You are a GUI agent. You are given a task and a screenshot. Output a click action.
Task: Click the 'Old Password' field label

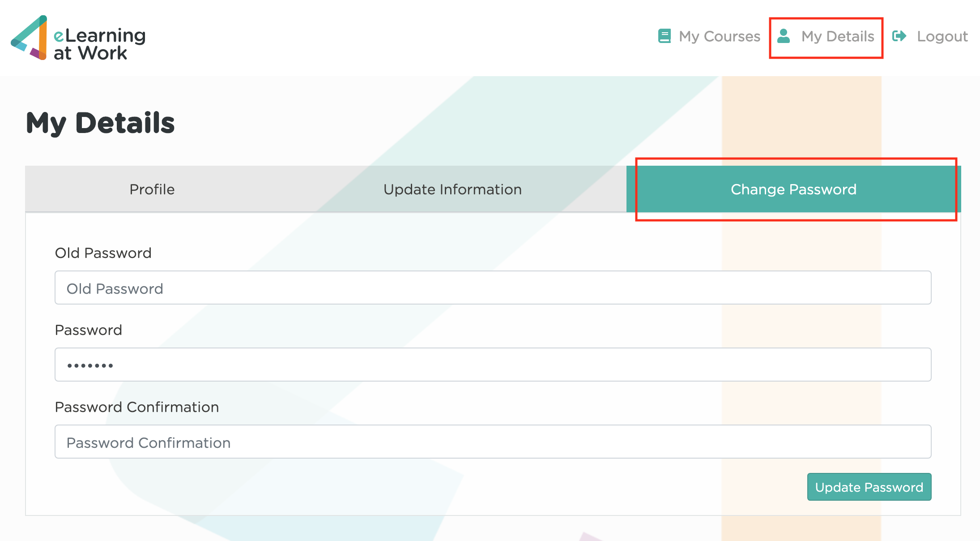[103, 253]
